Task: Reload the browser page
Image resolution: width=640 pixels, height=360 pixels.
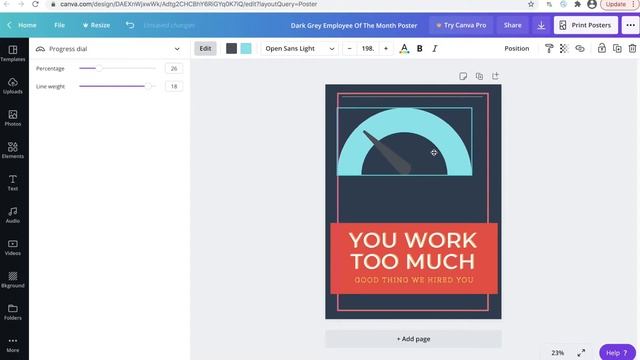Action: (36, 4)
